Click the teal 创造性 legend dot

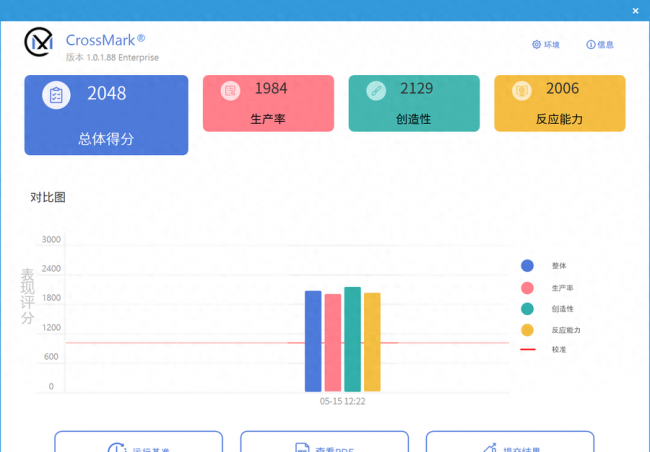[x=527, y=309]
